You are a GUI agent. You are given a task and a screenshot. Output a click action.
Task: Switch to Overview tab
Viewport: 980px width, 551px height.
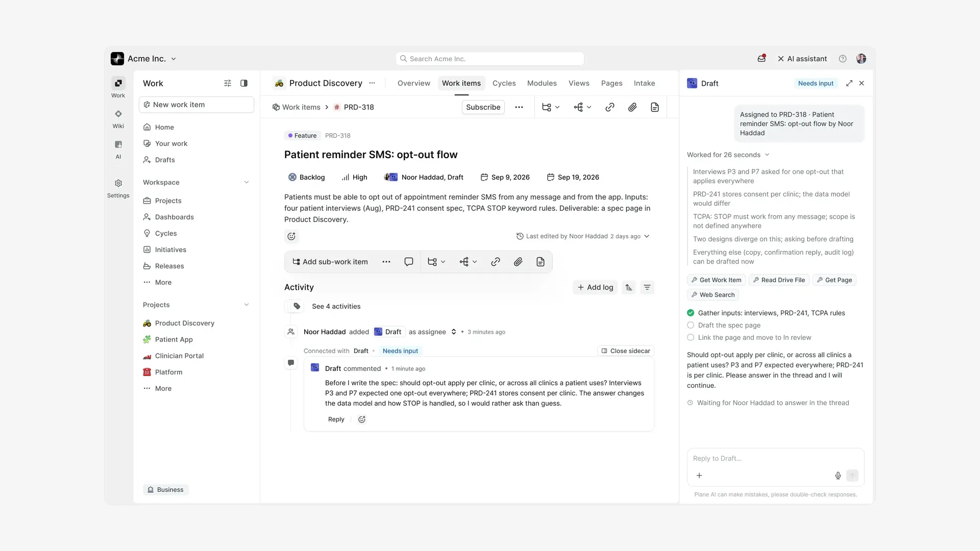click(x=413, y=83)
